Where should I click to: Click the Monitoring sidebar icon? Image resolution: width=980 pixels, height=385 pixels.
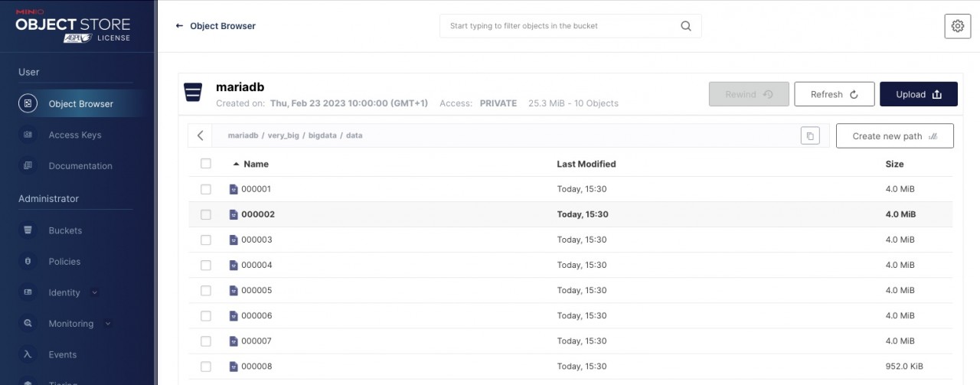coord(28,324)
